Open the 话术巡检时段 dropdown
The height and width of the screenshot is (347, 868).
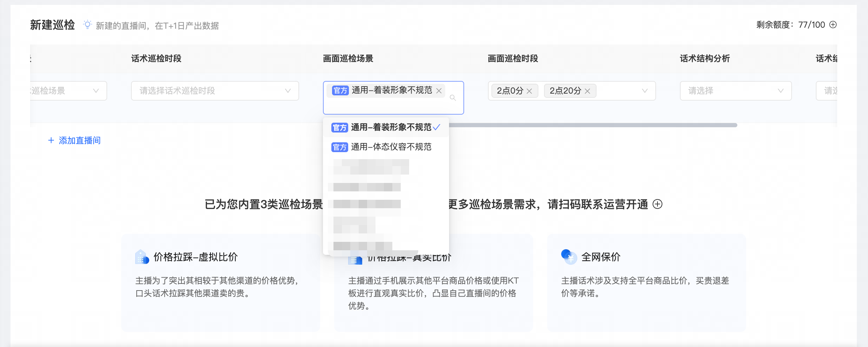(215, 91)
